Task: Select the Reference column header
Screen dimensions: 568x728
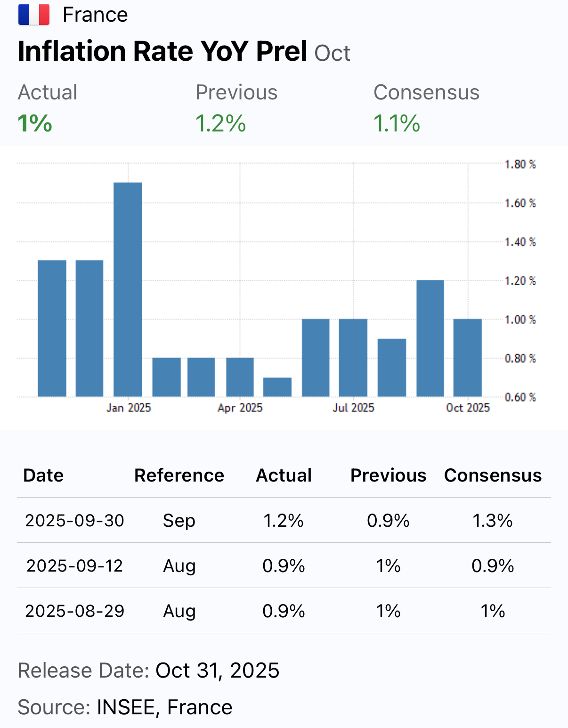Action: tap(179, 475)
